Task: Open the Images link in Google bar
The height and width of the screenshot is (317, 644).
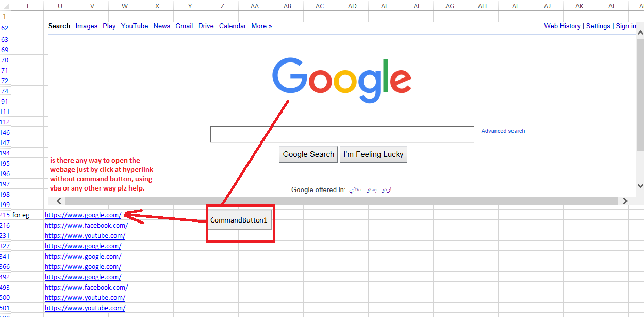Action: (x=86, y=26)
